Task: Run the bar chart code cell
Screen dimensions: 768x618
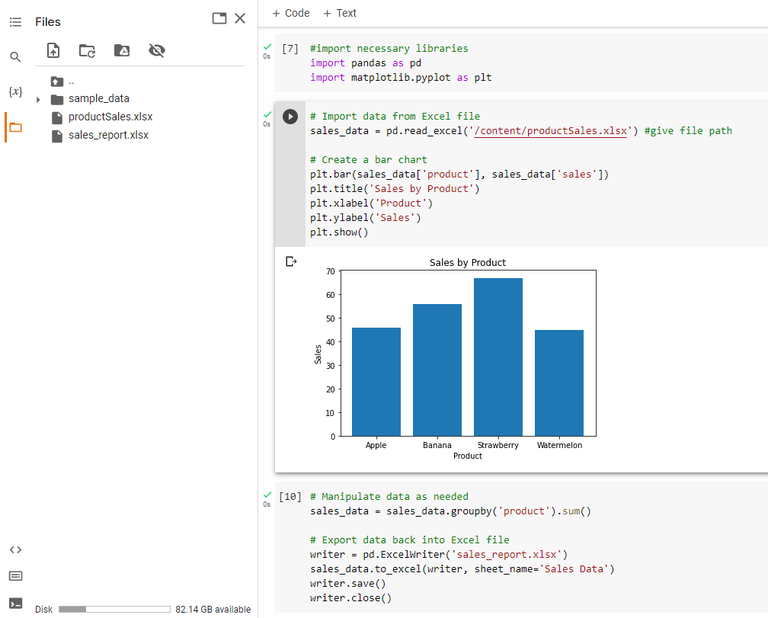Action: 290,116
